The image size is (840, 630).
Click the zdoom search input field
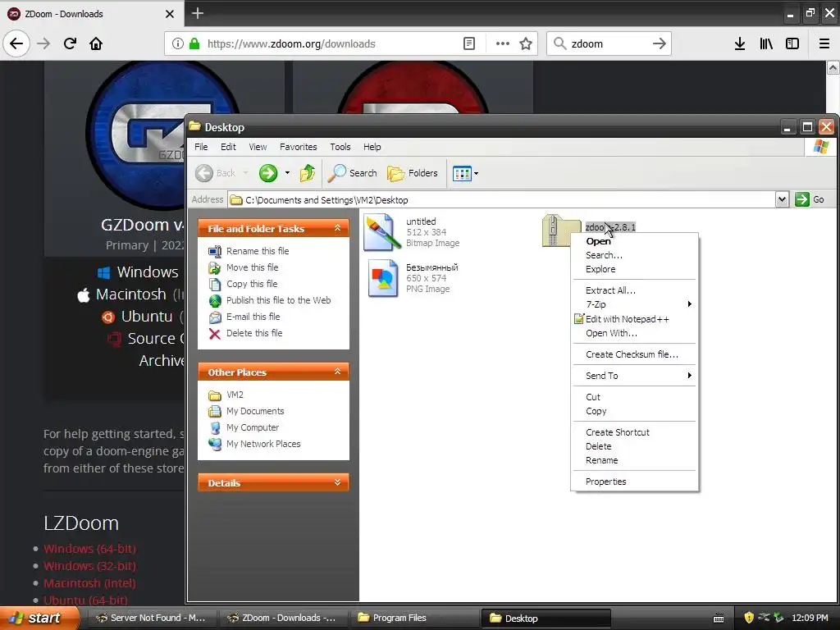tap(608, 43)
